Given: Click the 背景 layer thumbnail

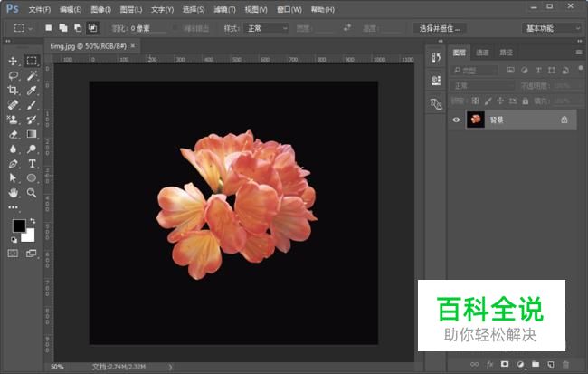Looking at the screenshot, I should [x=476, y=120].
